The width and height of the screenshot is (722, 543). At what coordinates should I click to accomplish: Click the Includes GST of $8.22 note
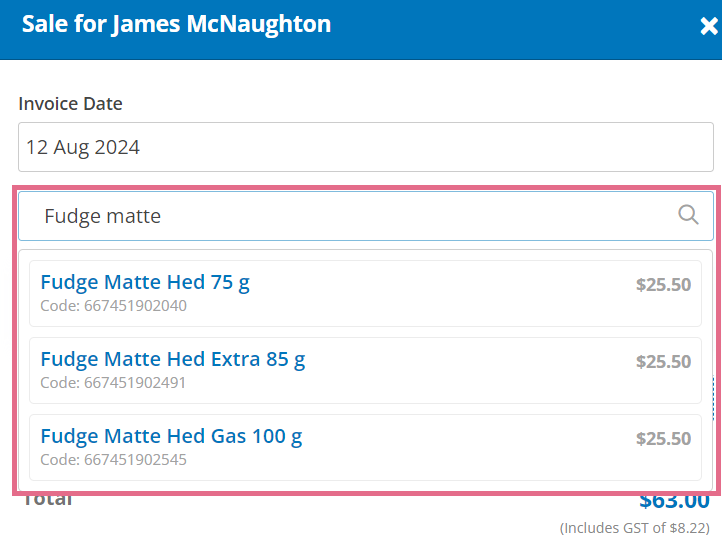pyautogui.click(x=635, y=528)
